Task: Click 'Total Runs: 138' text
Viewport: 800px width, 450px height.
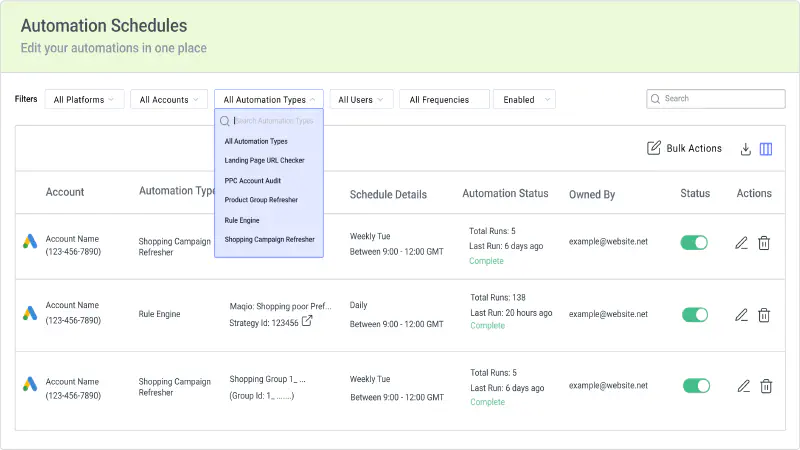Action: click(497, 297)
